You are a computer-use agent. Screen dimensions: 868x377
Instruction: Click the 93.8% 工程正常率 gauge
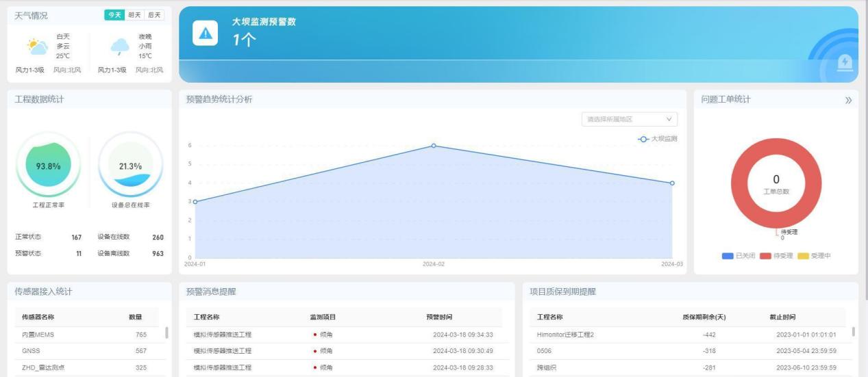click(49, 165)
